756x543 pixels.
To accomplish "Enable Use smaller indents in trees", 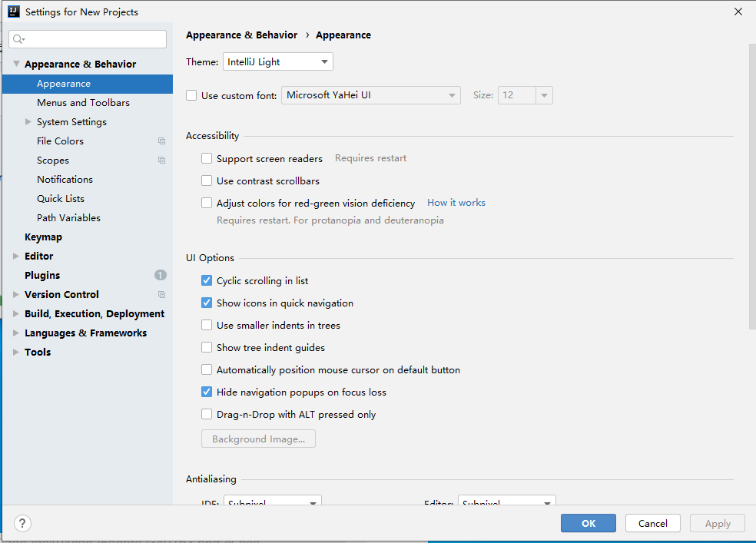I will pos(207,325).
